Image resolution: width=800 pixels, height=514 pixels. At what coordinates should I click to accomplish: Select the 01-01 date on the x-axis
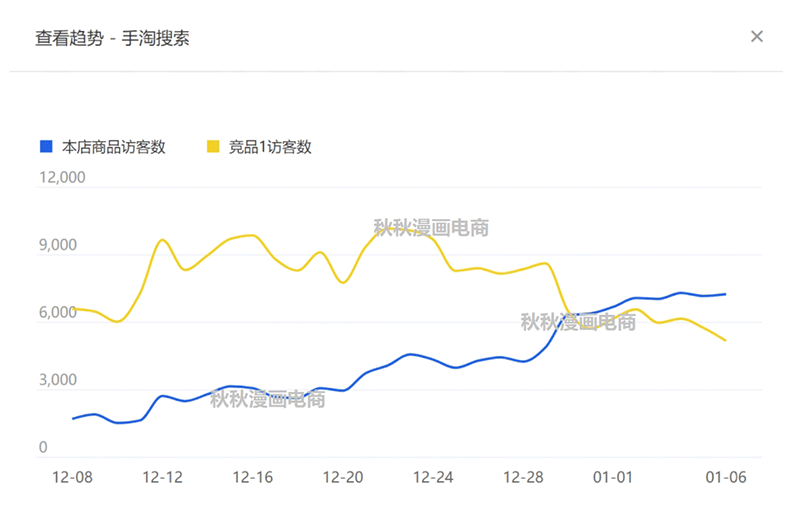614,478
